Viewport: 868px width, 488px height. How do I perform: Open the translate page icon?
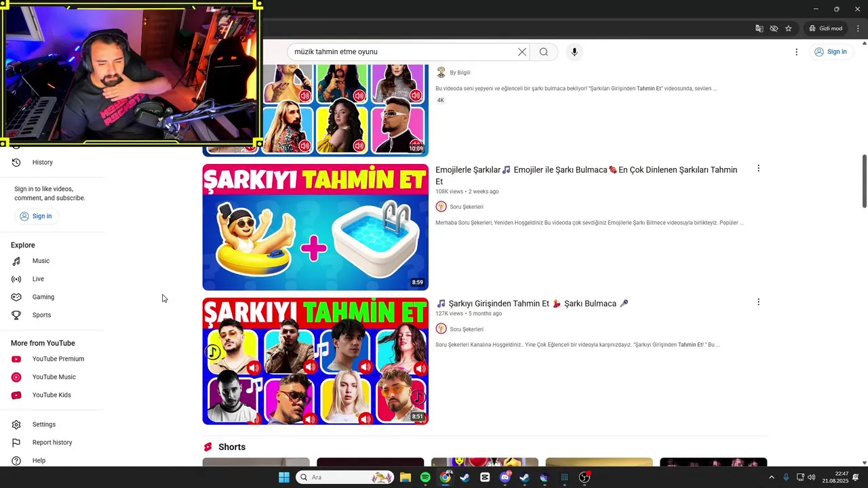(759, 28)
